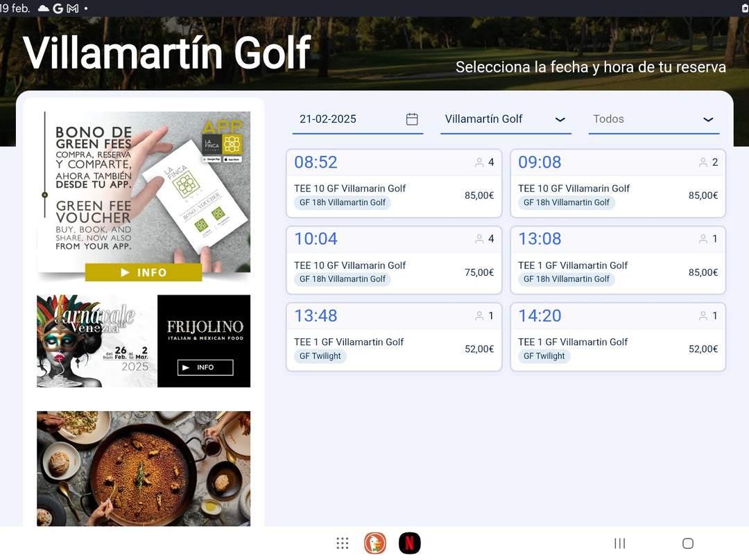
Task: Open the Carnavale Venezia promotional image
Action: coord(96,341)
